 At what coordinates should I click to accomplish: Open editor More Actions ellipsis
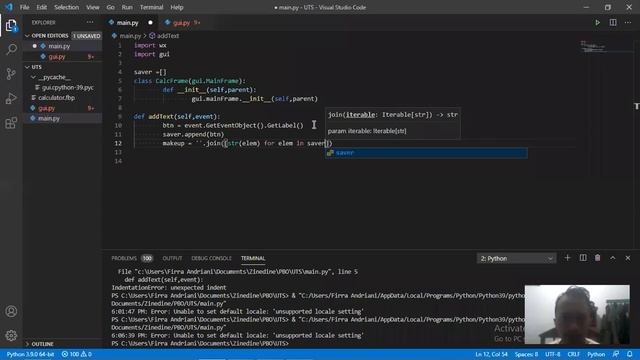628,22
